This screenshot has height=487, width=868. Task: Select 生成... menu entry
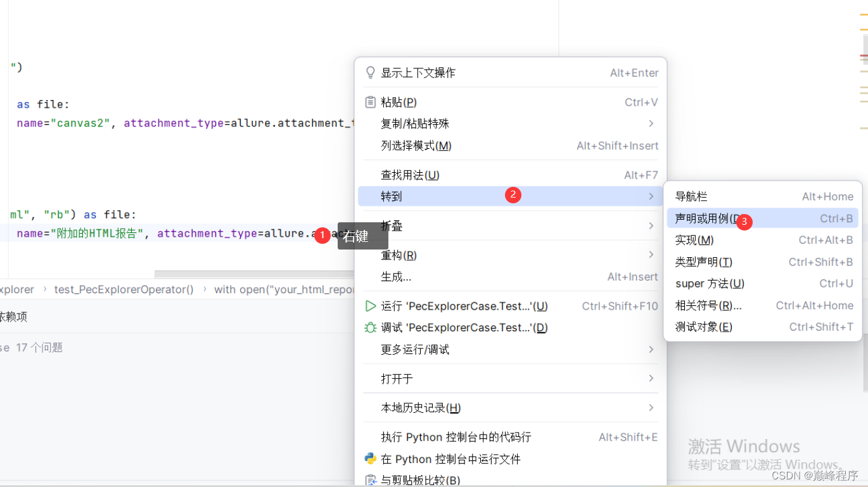(511, 277)
